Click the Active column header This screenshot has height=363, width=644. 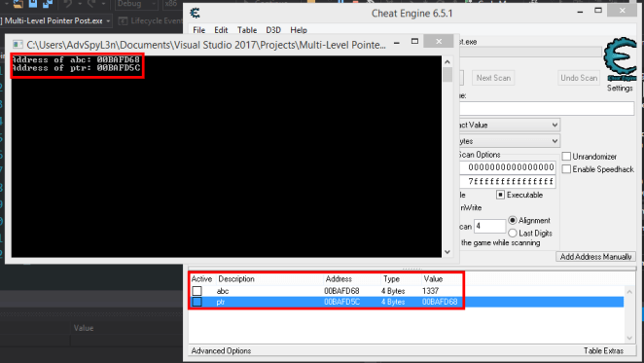pyautogui.click(x=201, y=278)
